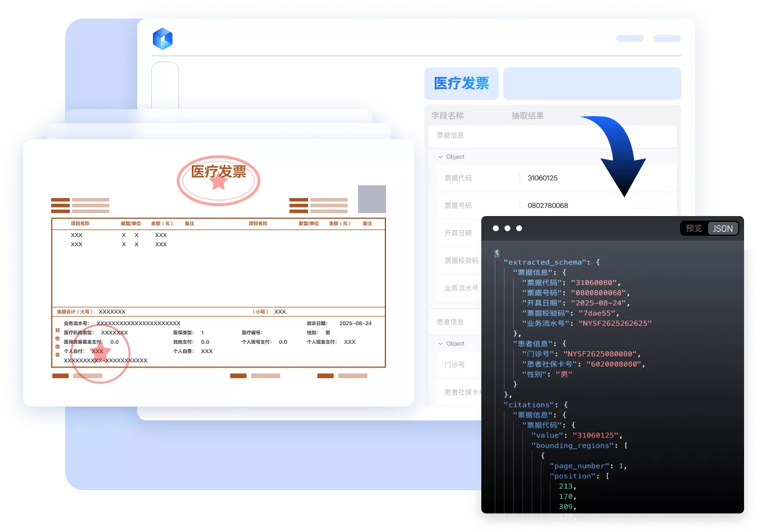758x532 pixels.
Task: Click the gray QR code square on invoice
Action: (x=372, y=199)
